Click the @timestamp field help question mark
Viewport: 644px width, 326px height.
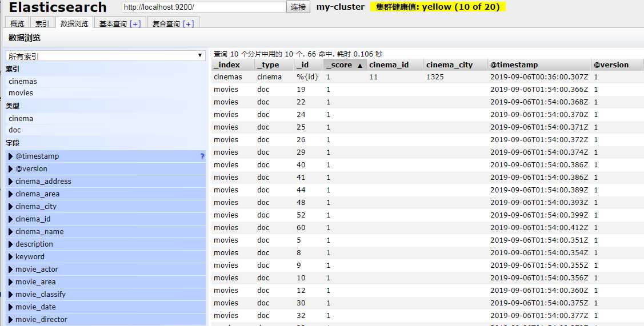point(202,156)
